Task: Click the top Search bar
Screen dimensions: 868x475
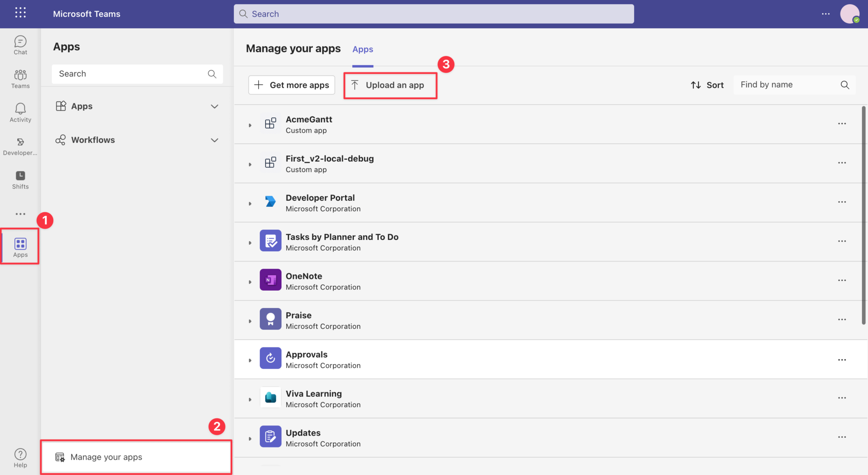Action: click(x=434, y=14)
